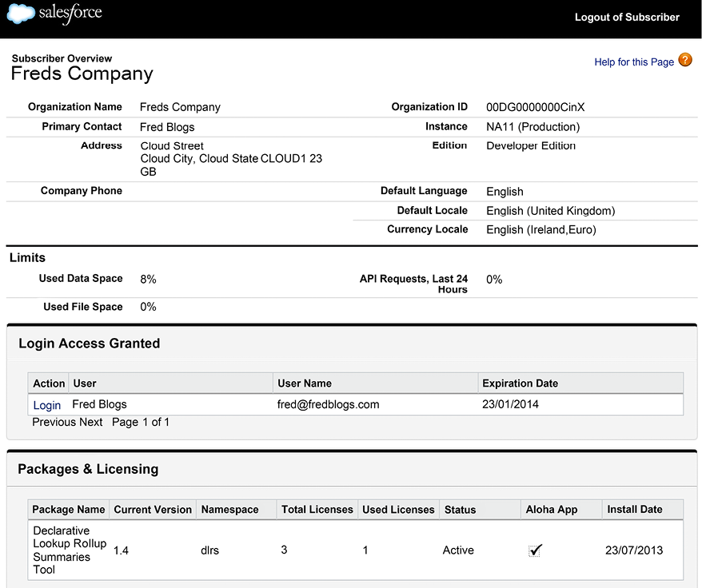Click Freds Company page heading

coord(82,73)
